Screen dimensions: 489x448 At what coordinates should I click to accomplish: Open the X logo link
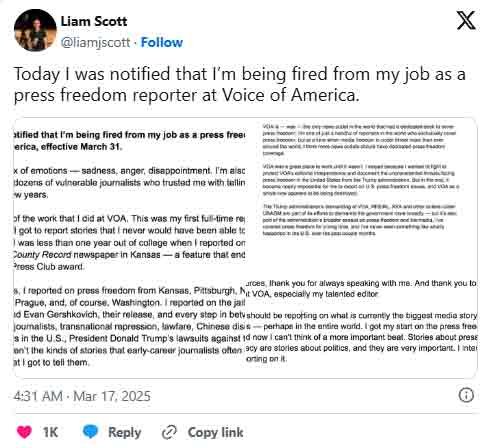[x=466, y=20]
